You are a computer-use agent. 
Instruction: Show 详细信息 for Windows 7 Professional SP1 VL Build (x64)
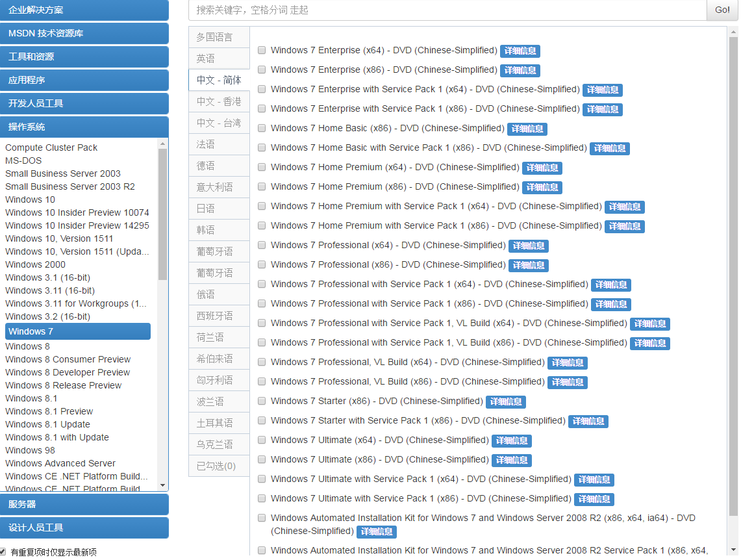[650, 324]
